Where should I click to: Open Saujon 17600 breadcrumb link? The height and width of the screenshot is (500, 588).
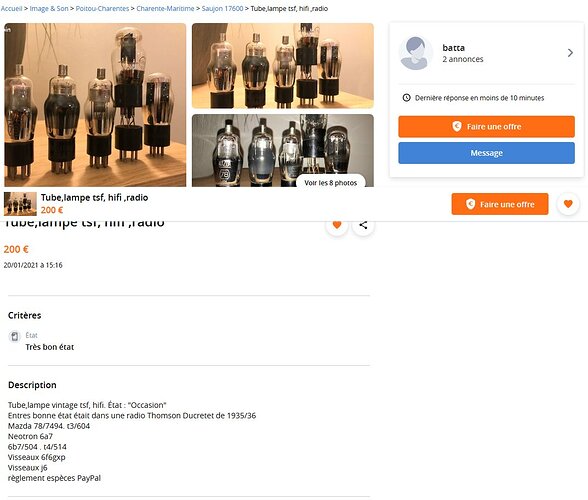click(222, 8)
